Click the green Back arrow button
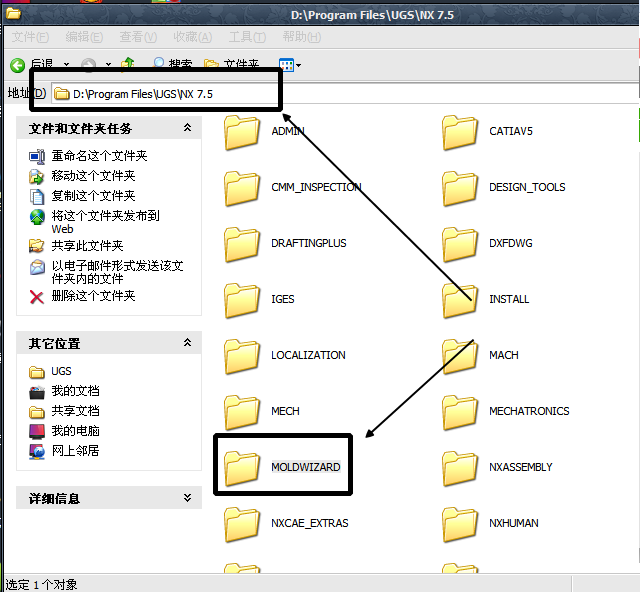Screen dimensions: 640x592 pos(18,65)
